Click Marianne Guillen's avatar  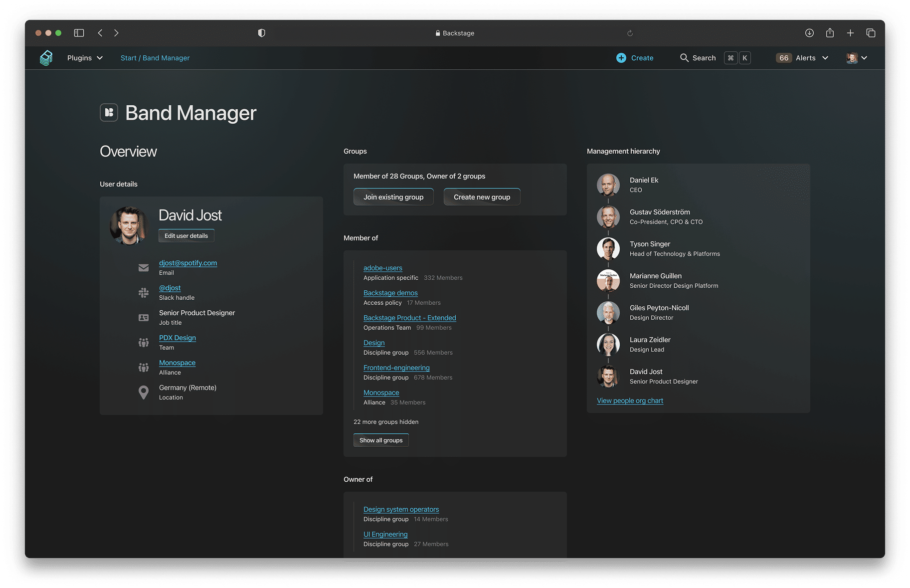pyautogui.click(x=608, y=281)
